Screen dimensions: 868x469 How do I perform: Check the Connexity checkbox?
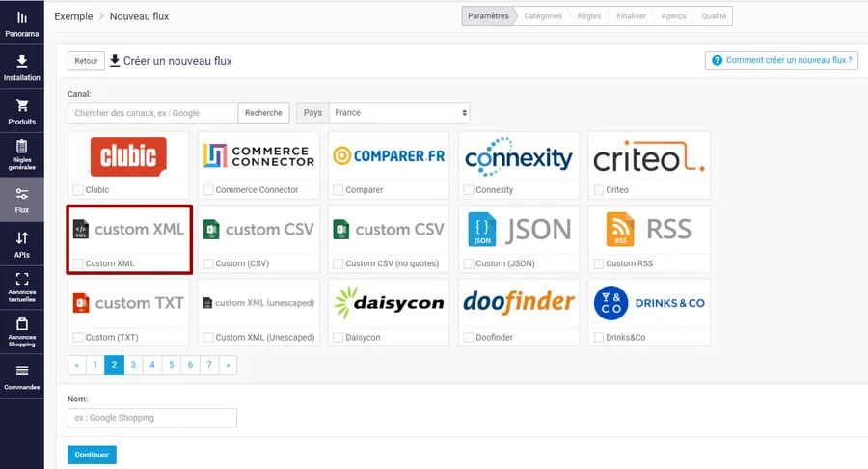pos(469,190)
